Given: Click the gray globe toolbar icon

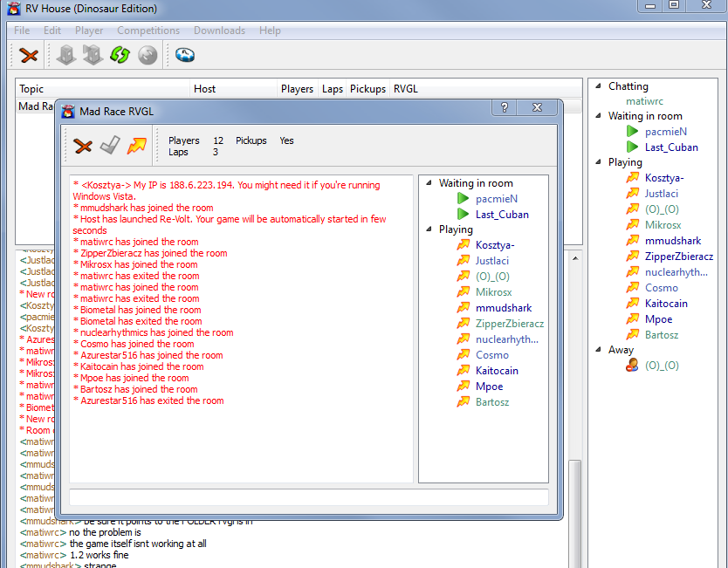Looking at the screenshot, I should (x=148, y=55).
